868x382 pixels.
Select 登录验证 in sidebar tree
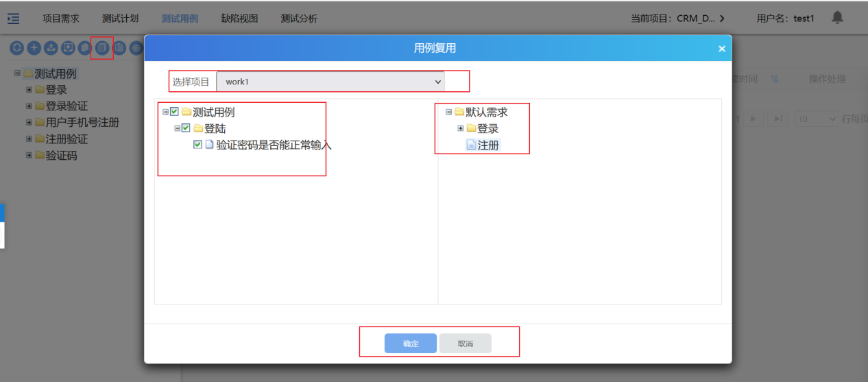pyautogui.click(x=67, y=106)
